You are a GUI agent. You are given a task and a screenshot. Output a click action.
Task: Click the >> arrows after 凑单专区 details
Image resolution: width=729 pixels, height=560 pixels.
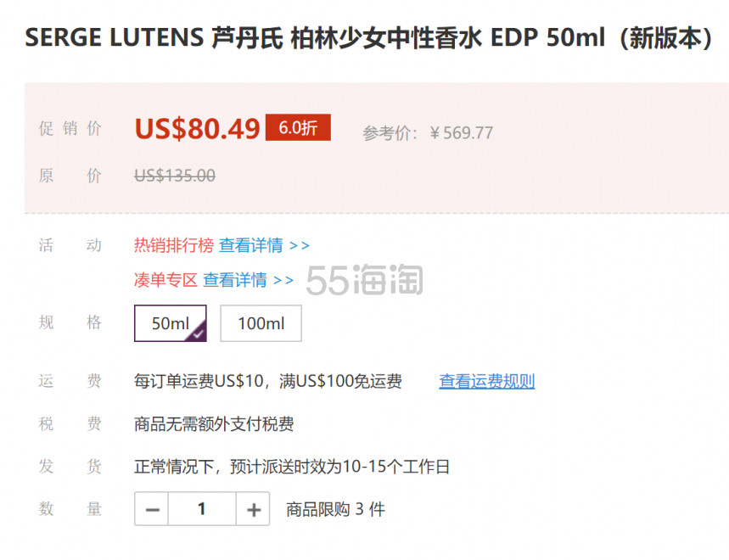(x=283, y=281)
